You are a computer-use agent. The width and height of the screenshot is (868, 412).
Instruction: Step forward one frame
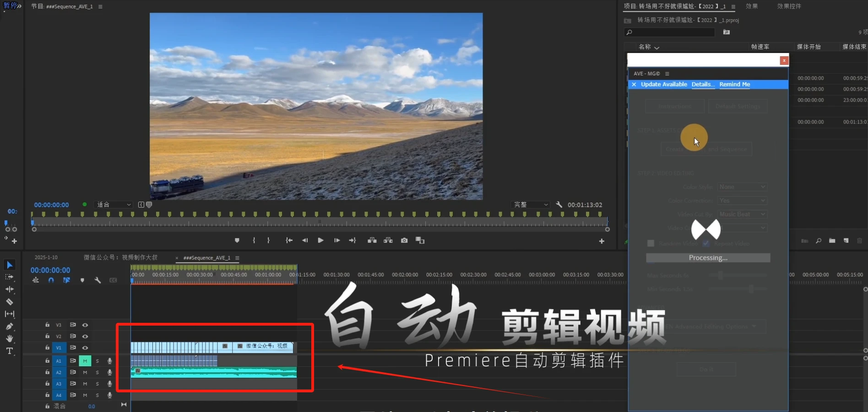tap(337, 241)
